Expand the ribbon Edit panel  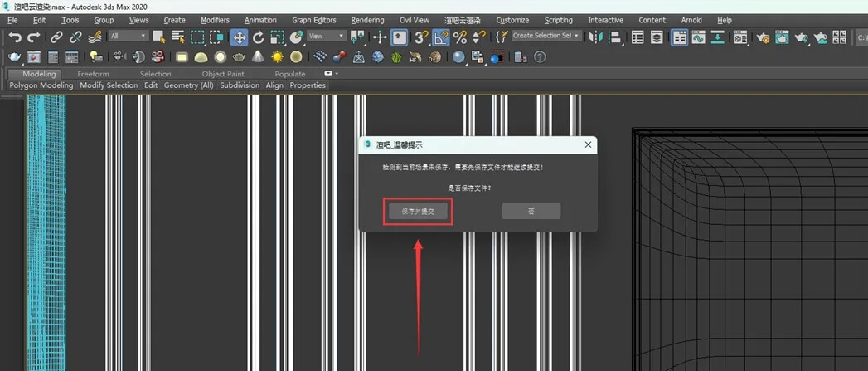click(x=151, y=85)
